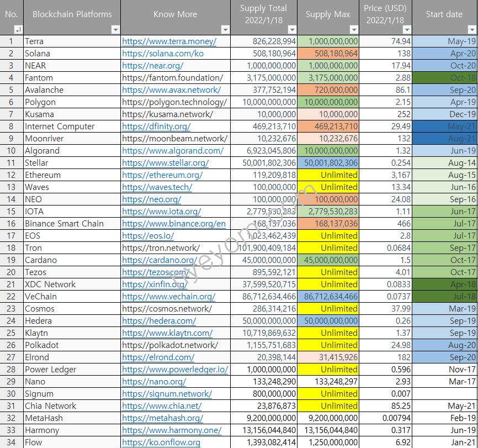This screenshot has width=478, height=448.
Task: Open the cardano.org link
Action: pyautogui.click(x=160, y=260)
